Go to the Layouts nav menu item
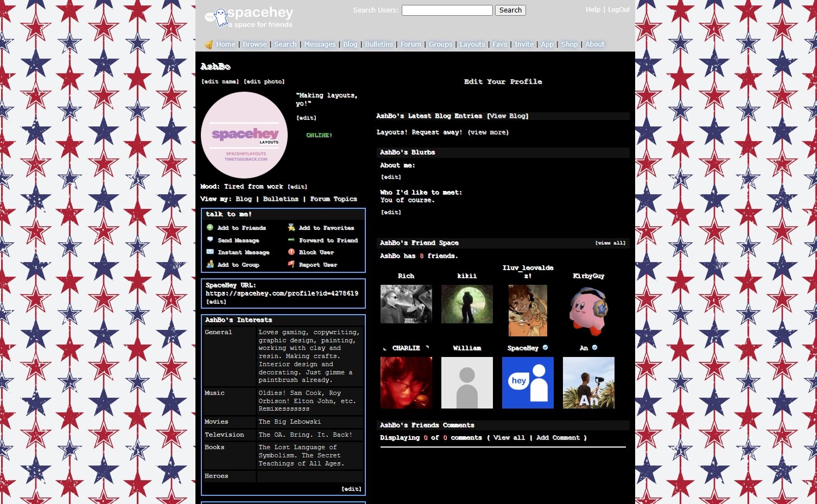This screenshot has height=504, width=817. [x=472, y=44]
